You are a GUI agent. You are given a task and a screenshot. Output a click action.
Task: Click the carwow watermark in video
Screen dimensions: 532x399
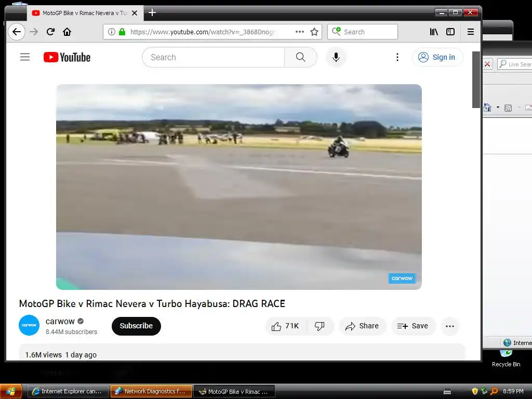click(x=402, y=278)
